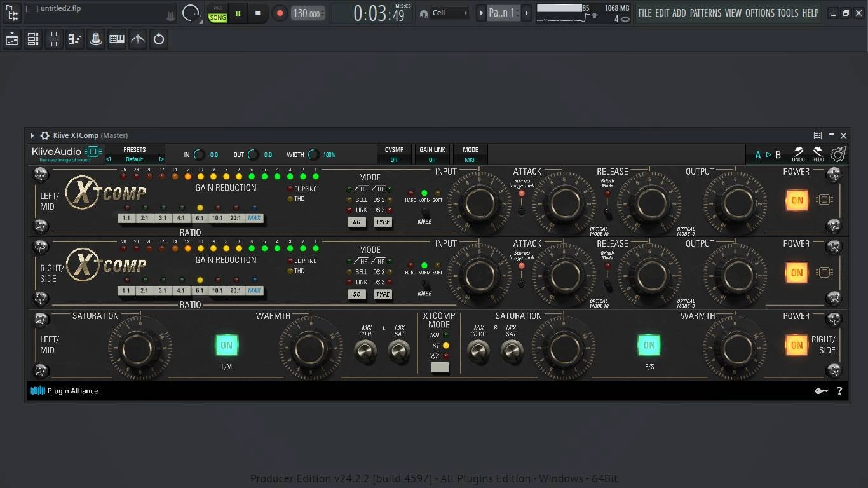Select Left/Mid 4:1 ratio button

(x=181, y=218)
